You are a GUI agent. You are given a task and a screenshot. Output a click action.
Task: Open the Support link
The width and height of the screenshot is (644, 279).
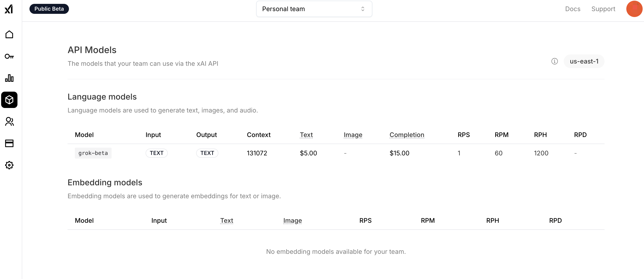click(x=603, y=9)
